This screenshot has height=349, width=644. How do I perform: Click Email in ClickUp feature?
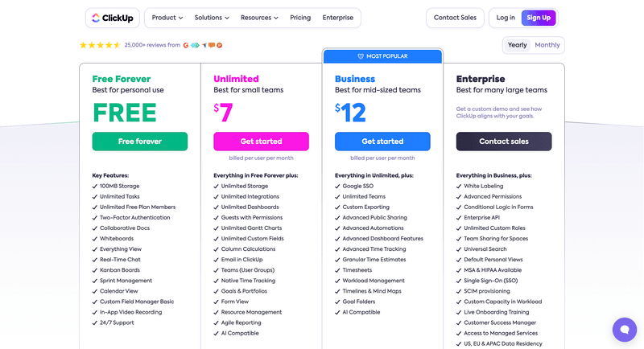(x=242, y=260)
